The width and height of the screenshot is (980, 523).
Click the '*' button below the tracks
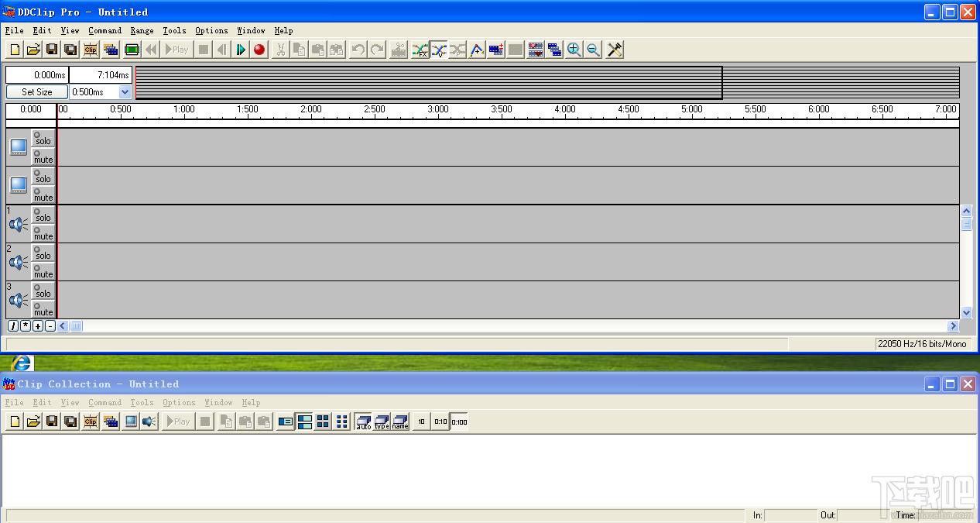(x=26, y=326)
